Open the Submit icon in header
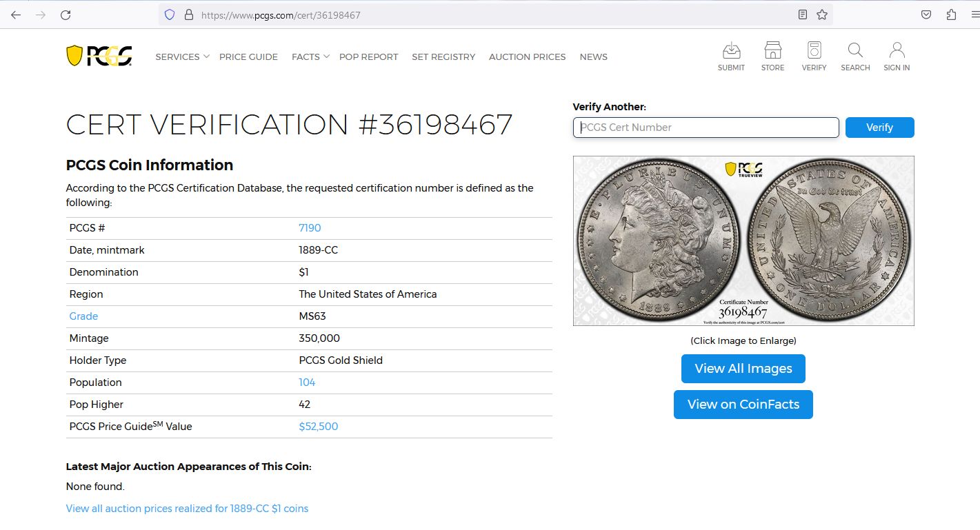The height and width of the screenshot is (530, 980). [x=731, y=57]
